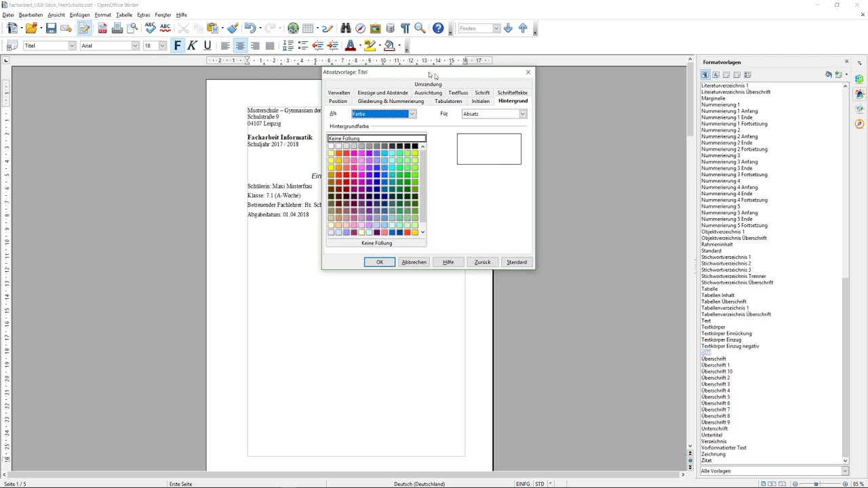The image size is (868, 488).
Task: Toggle numbering list on/off
Action: coord(288,45)
